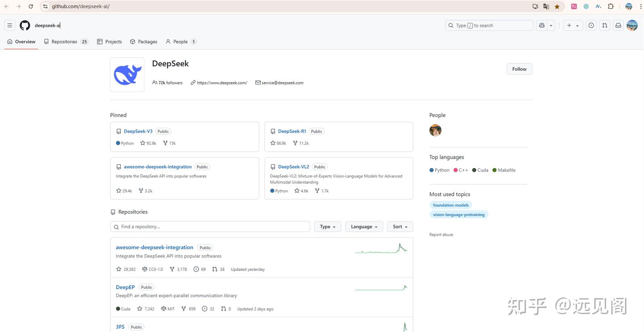This screenshot has width=644, height=332.
Task: View the 4.6k stargazers of DeepSeek-VL2
Action: [301, 191]
